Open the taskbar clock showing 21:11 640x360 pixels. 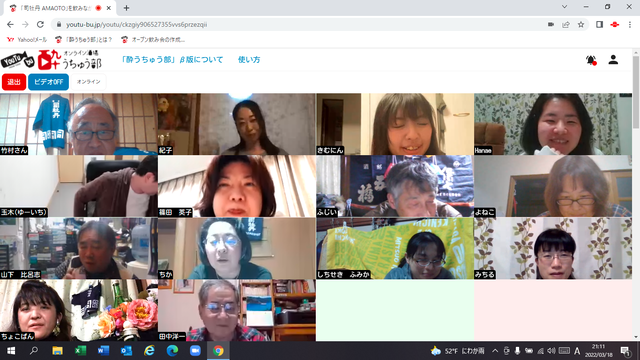point(599,351)
